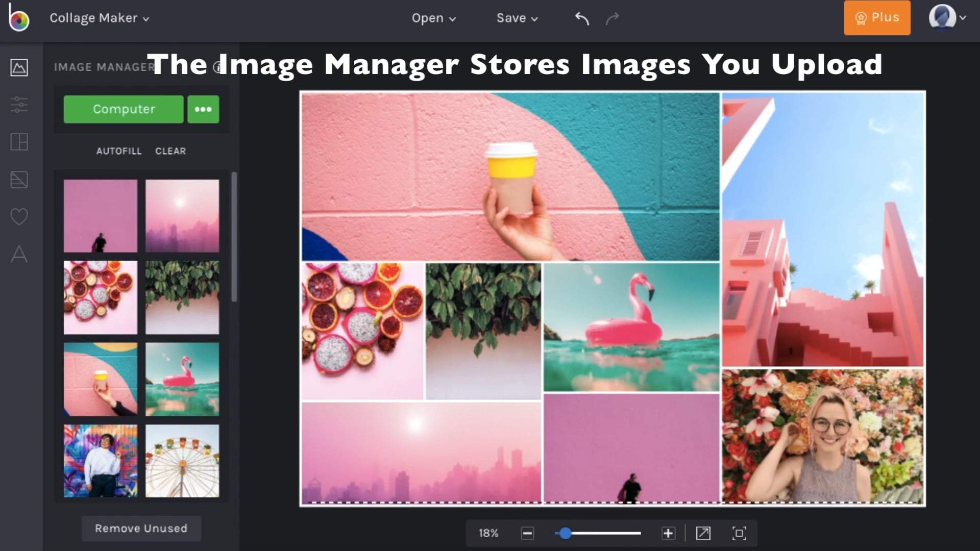The width and height of the screenshot is (980, 551).
Task: Select the graffiti wall person thumbnail
Action: 101,461
